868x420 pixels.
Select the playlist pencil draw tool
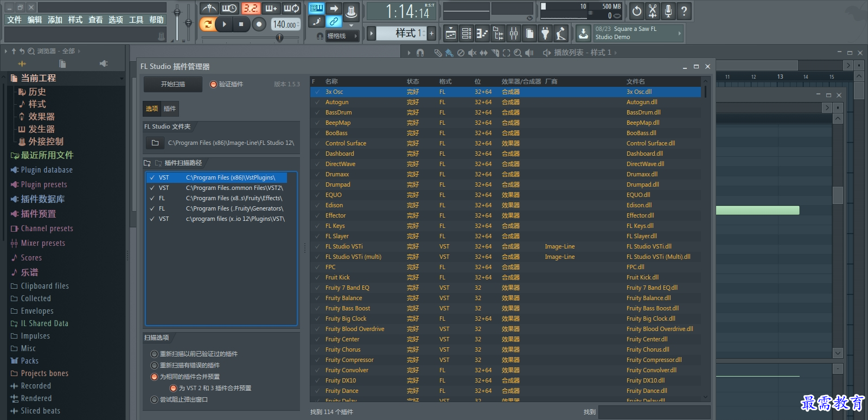tap(438, 53)
